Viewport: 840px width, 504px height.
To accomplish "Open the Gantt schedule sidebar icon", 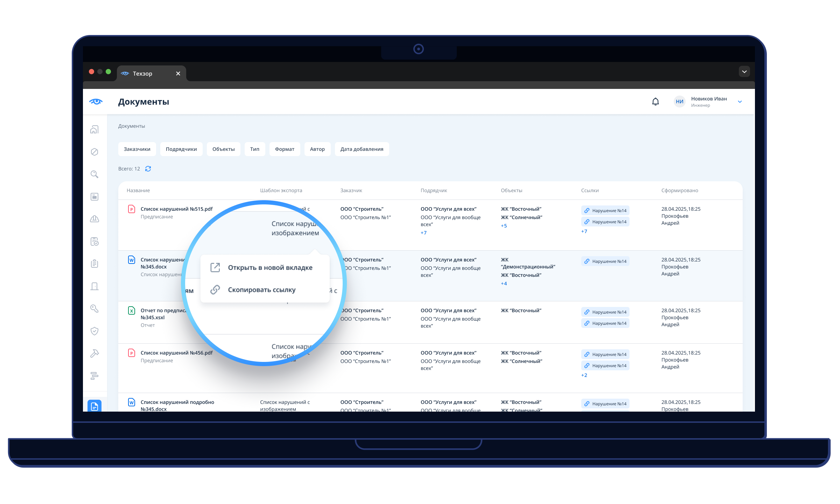I will click(94, 376).
